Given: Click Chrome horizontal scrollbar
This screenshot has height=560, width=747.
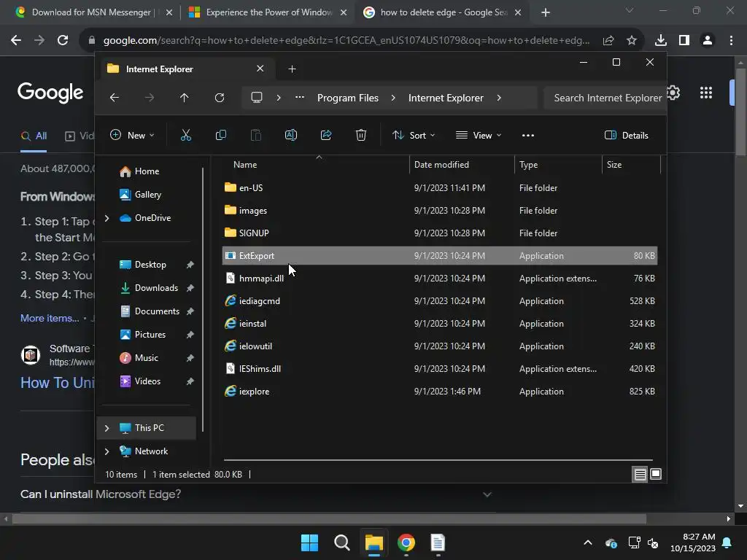Looking at the screenshot, I should click(329, 518).
